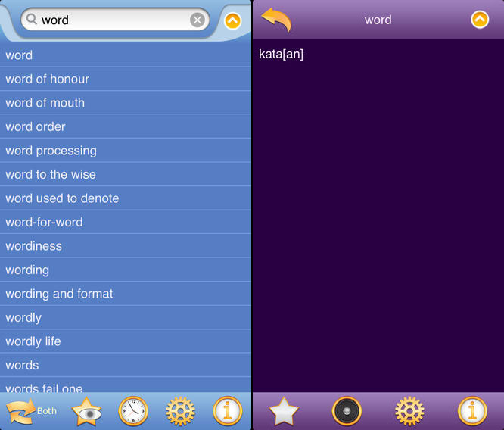Open settings gear in the purple toolbar
This screenshot has height=430, width=504.
409,411
